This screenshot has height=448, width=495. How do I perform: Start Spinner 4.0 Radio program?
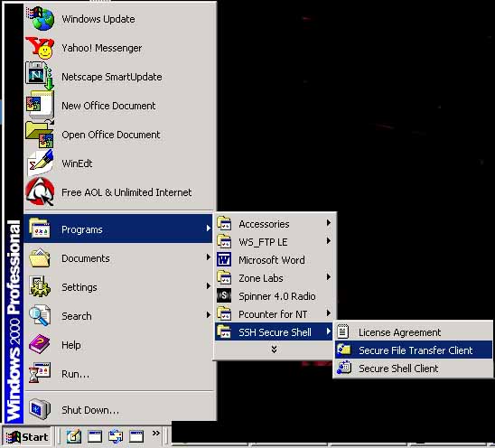click(x=274, y=296)
